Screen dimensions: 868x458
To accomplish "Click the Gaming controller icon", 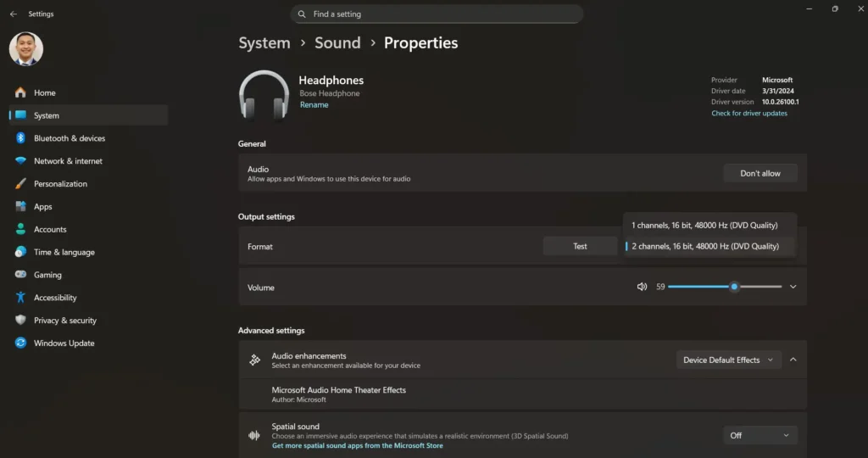I will click(x=20, y=275).
